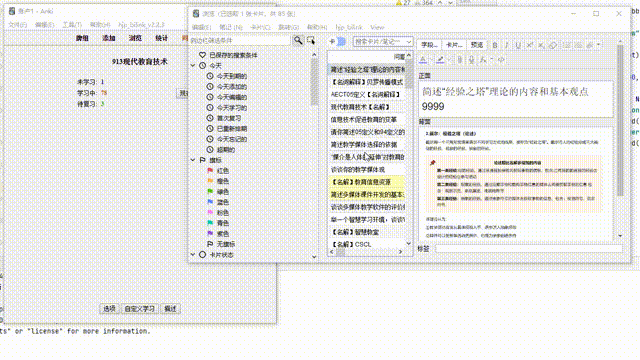Screen dimensions: 640x360
Task: Open Edit menu in browser window
Action: pyautogui.click(x=201, y=27)
